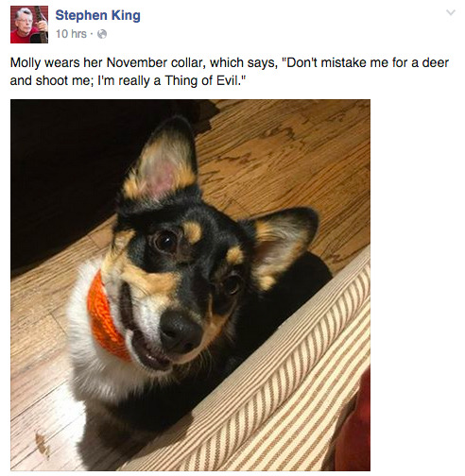Show audience info via the globe icon
This screenshot has height=476, width=465.
click(102, 34)
